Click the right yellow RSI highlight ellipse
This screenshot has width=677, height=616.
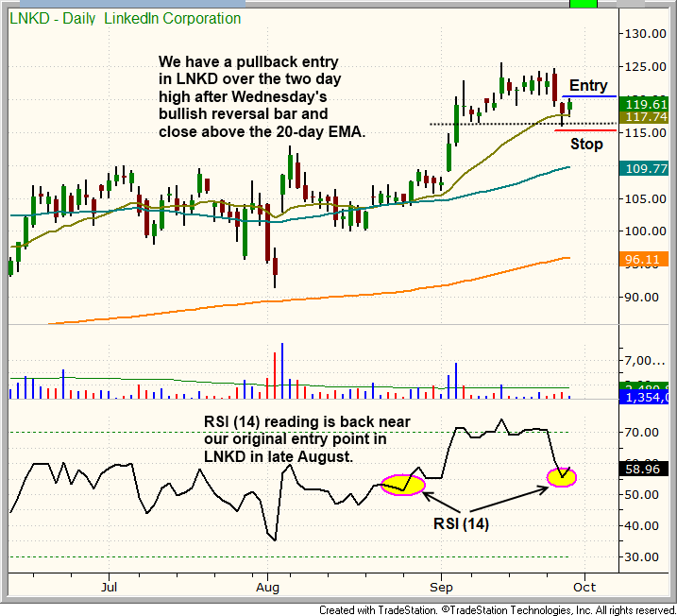point(563,477)
